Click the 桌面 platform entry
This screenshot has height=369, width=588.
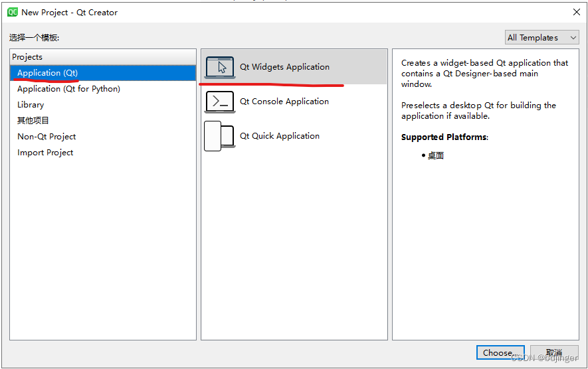(x=436, y=155)
